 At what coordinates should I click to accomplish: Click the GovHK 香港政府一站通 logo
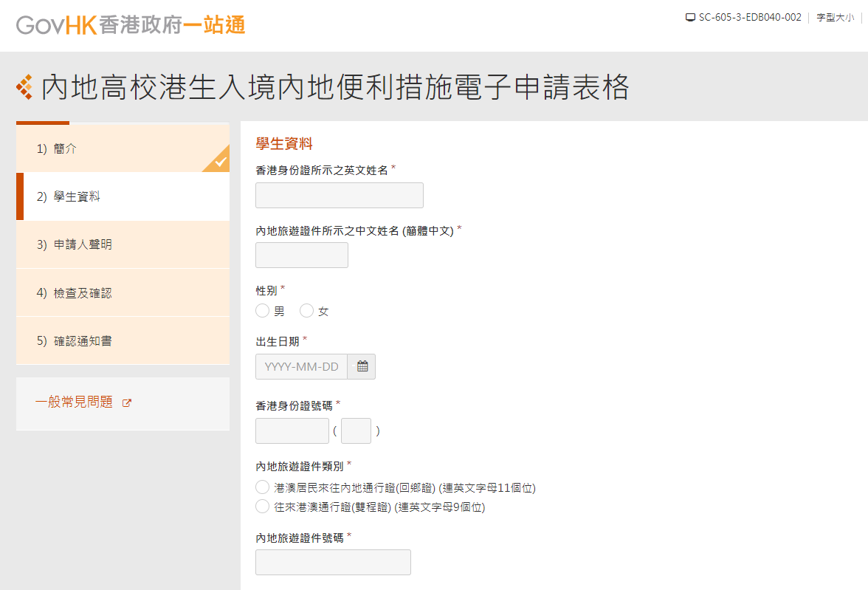[131, 24]
